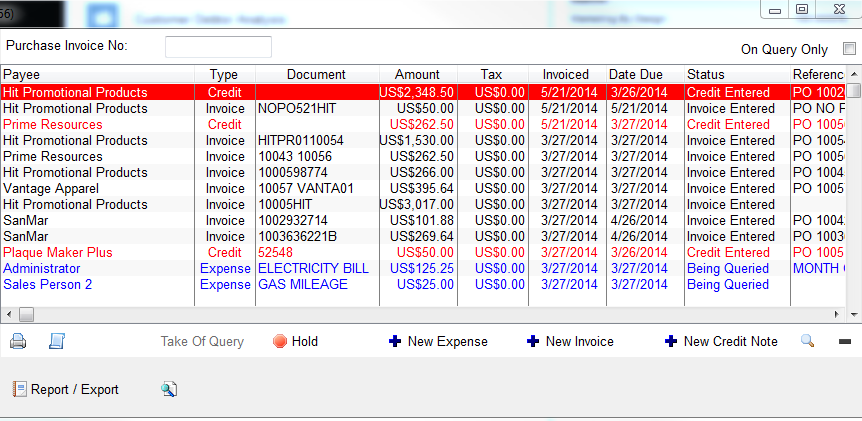Click the preview icon beside Report / Export
862x421 pixels.
[169, 390]
